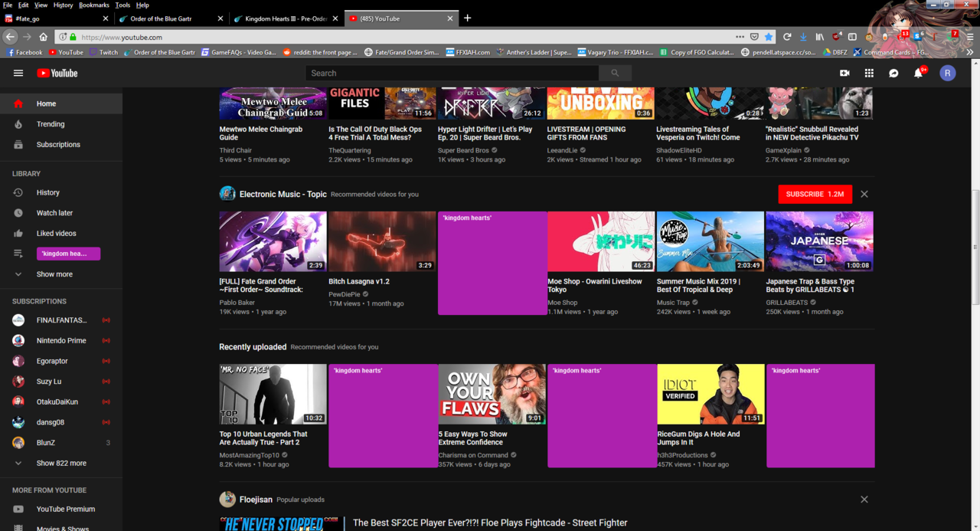This screenshot has width=980, height=531.
Task: Click the YouTube search input field
Action: (x=452, y=73)
